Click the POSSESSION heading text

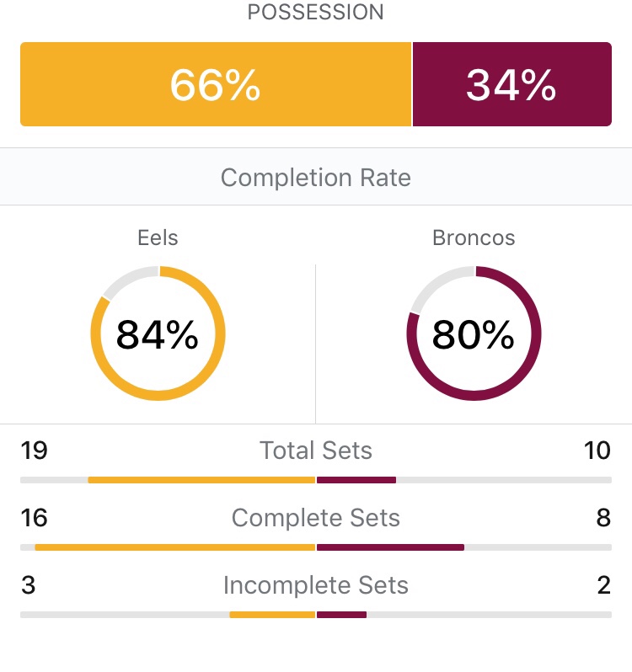315,13
